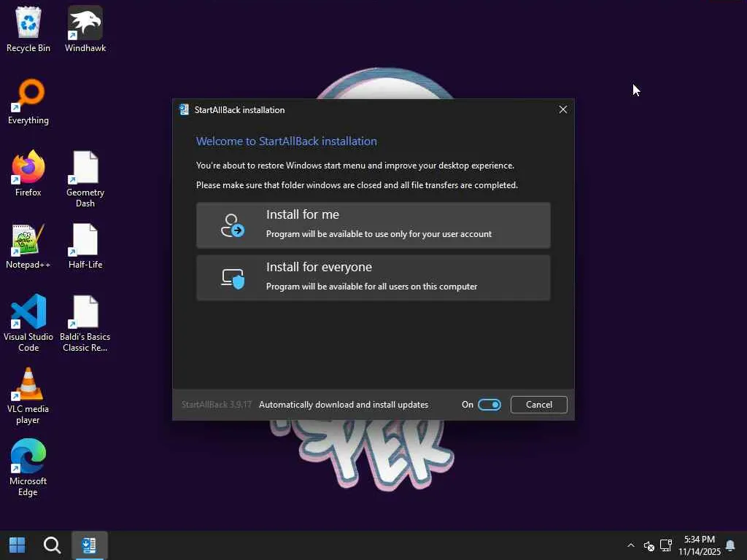
Task: Open the Windows Start menu
Action: [18, 545]
